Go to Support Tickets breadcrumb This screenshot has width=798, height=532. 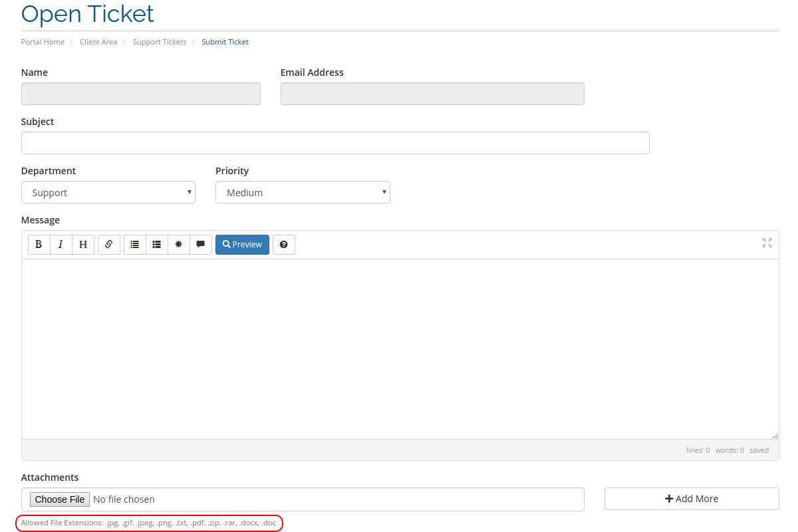point(160,42)
